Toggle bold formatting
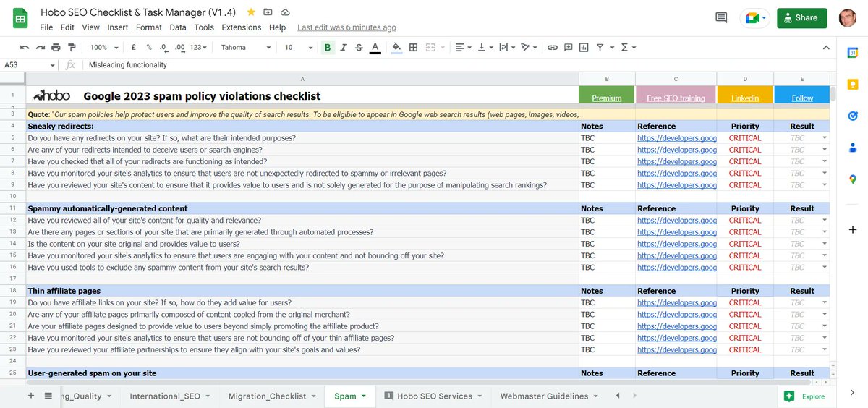 (x=328, y=48)
